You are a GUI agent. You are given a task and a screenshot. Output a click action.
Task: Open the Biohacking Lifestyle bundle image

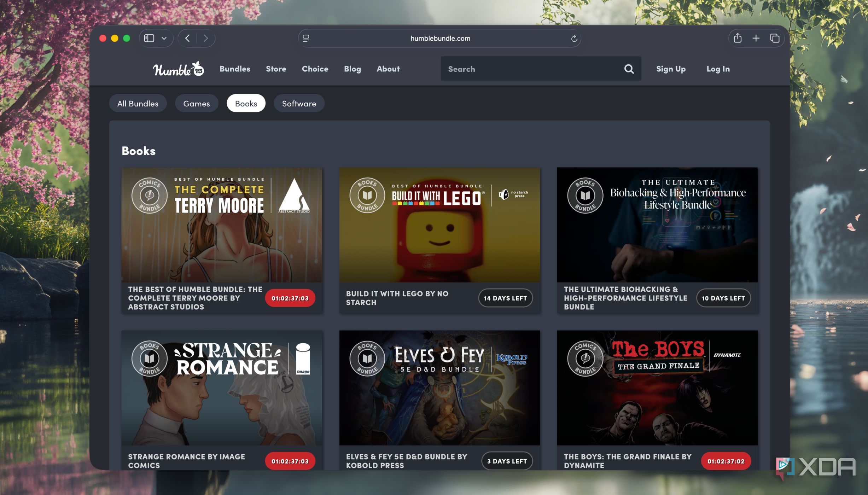(x=657, y=225)
